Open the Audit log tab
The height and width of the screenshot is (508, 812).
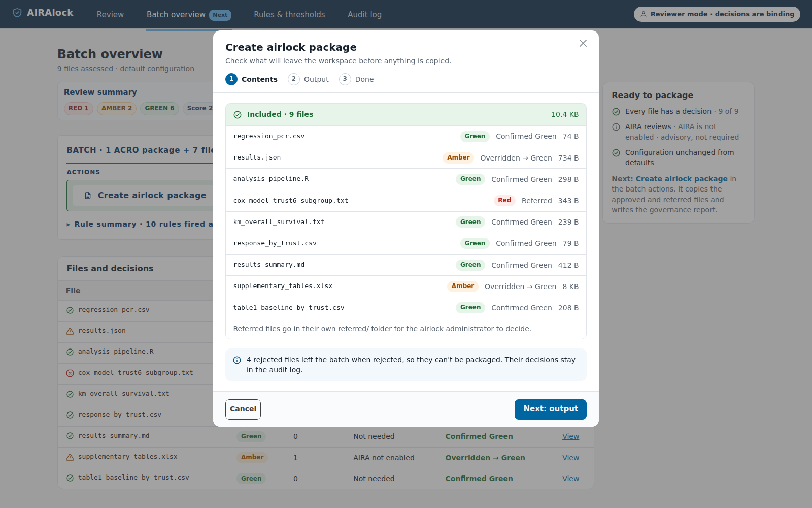[364, 15]
